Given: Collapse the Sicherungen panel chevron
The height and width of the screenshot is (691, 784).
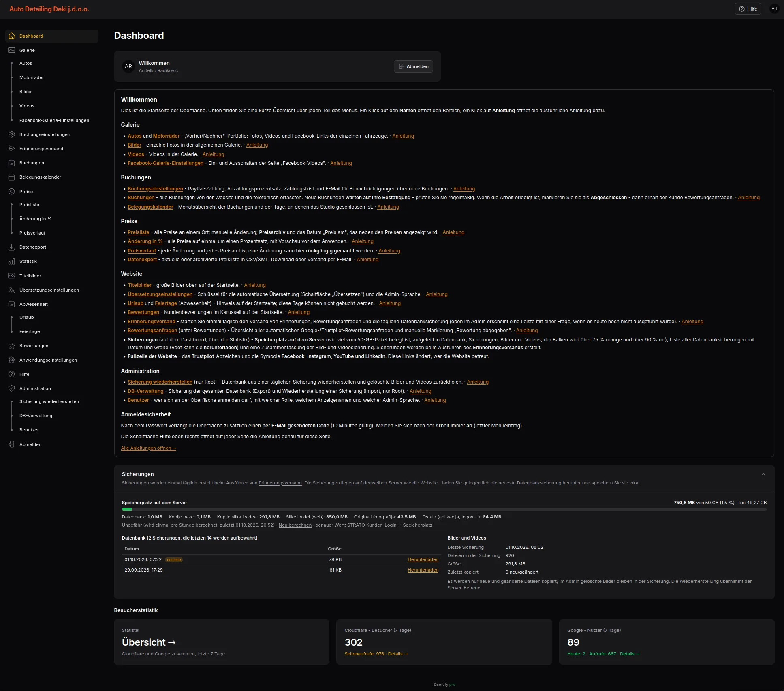Looking at the screenshot, I should click(x=763, y=474).
